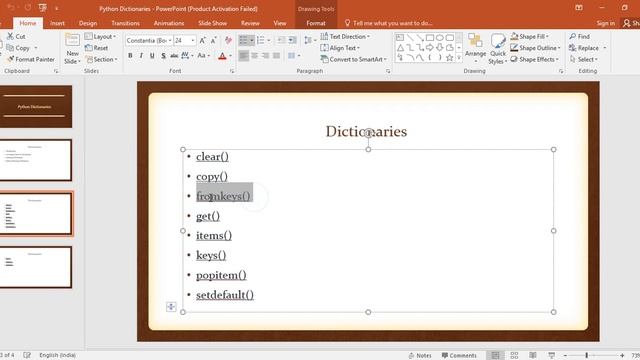The image size is (640, 360).
Task: Click Replace in Editing group
Action: point(584,48)
